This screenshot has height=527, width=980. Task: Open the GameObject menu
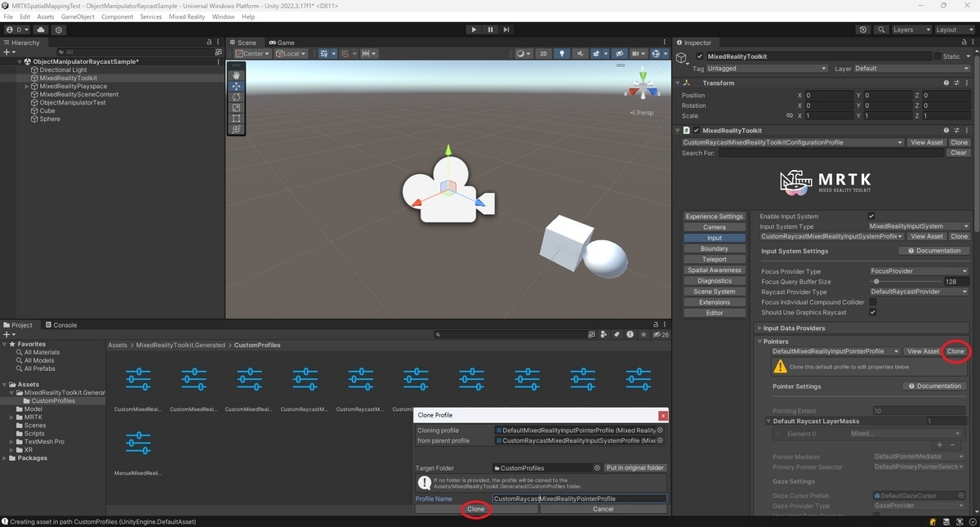coord(78,16)
